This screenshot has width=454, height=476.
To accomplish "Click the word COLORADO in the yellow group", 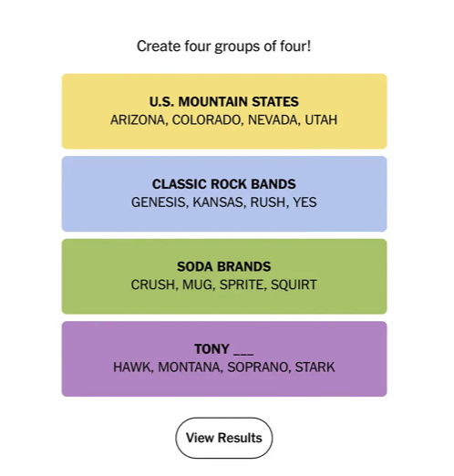I will 208,120.
